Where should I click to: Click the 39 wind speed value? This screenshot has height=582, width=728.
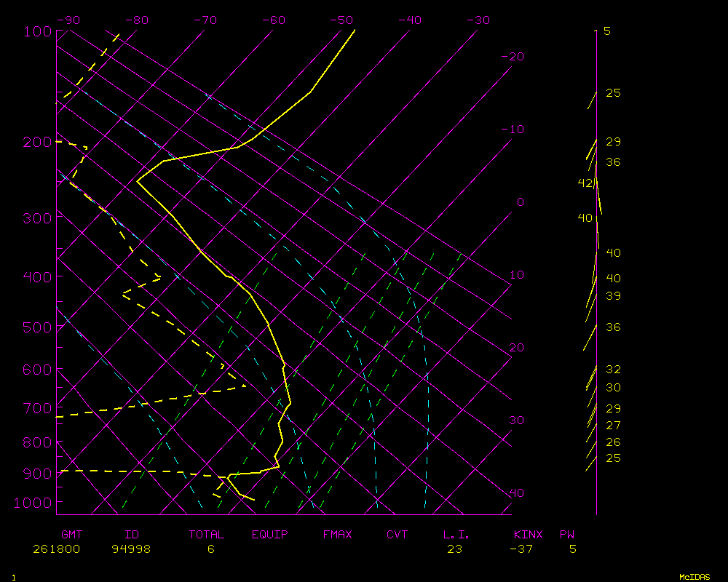point(613,295)
